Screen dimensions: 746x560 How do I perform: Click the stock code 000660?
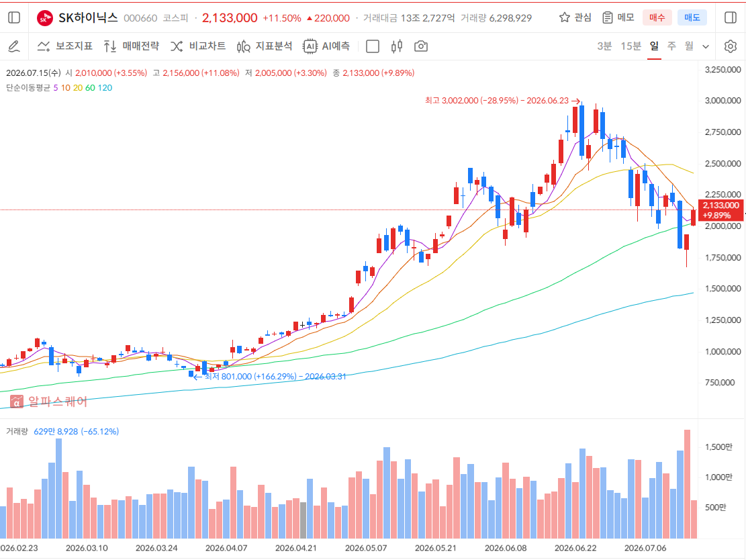click(x=140, y=18)
